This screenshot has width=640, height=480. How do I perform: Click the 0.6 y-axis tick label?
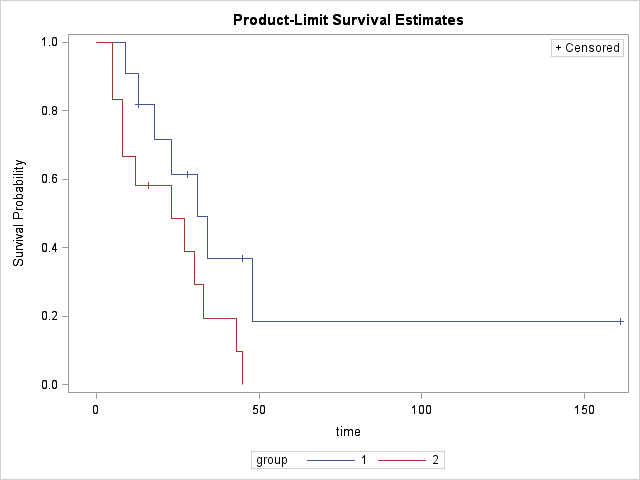(x=48, y=179)
